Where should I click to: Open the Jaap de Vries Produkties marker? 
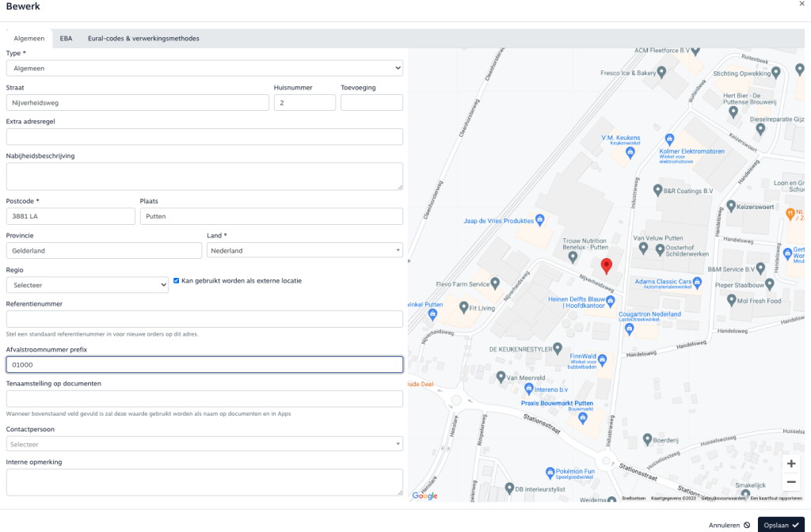point(540,219)
